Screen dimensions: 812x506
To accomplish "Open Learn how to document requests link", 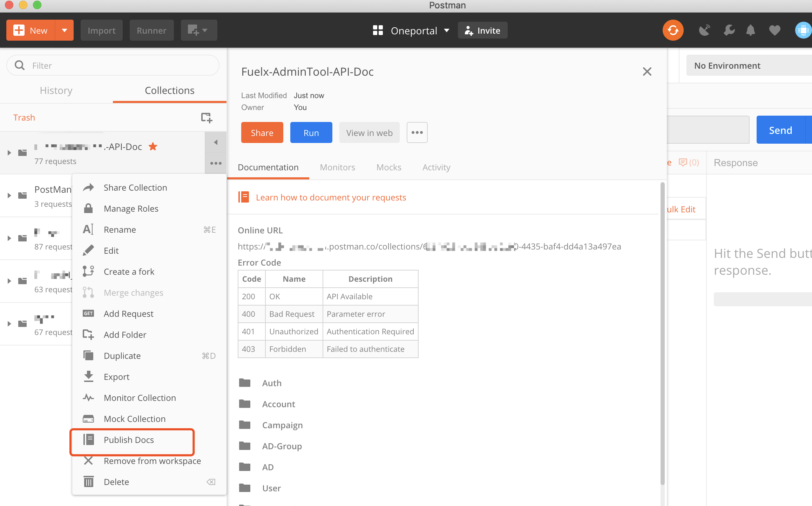I will (331, 198).
